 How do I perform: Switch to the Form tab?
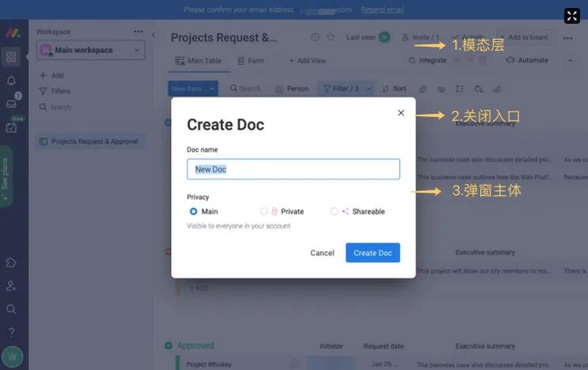click(x=251, y=61)
